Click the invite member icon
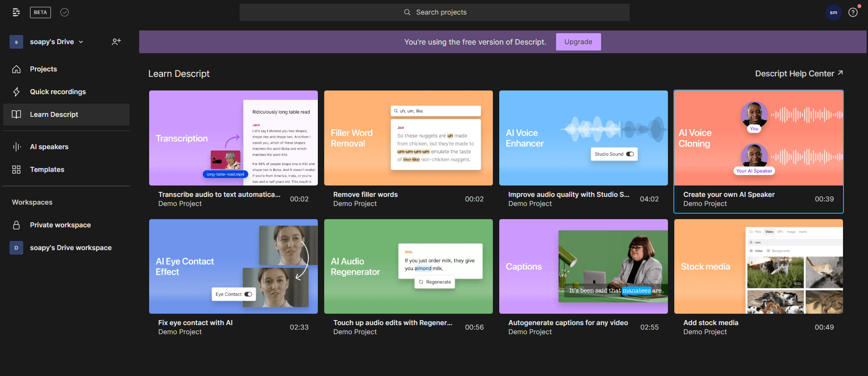This screenshot has width=868, height=376. pos(116,42)
